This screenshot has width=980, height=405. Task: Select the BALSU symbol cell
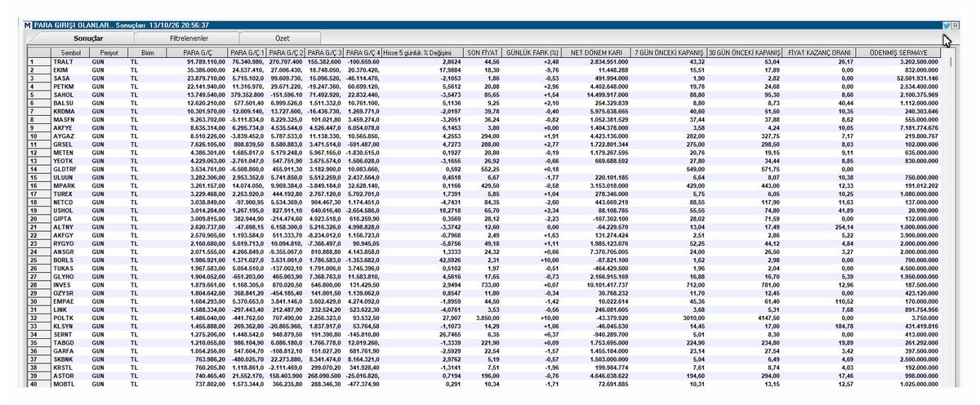(70, 103)
